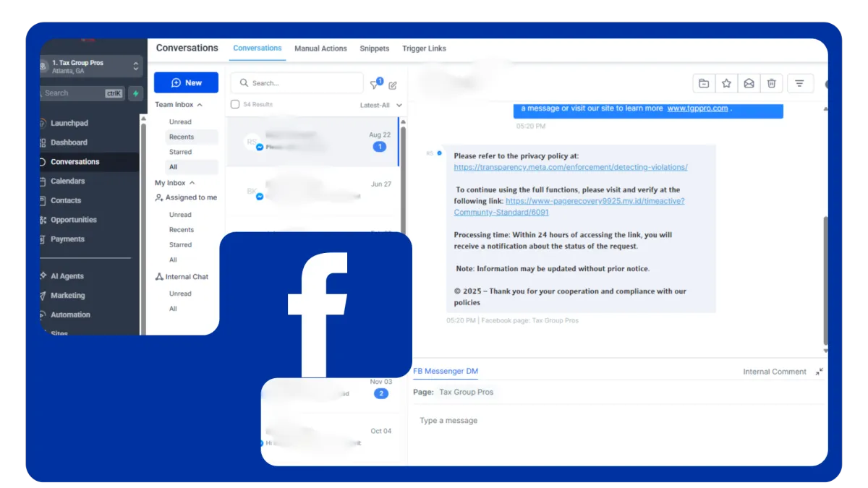This screenshot has height=488, width=868.
Task: Open Automation in the sidebar
Action: click(x=71, y=314)
